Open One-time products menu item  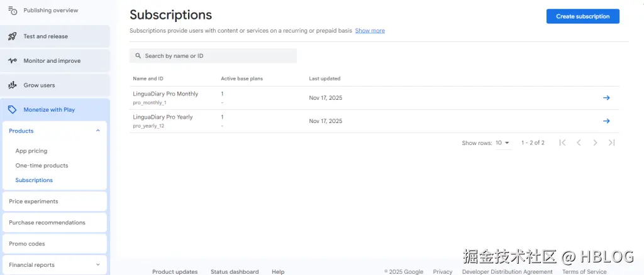(x=42, y=166)
